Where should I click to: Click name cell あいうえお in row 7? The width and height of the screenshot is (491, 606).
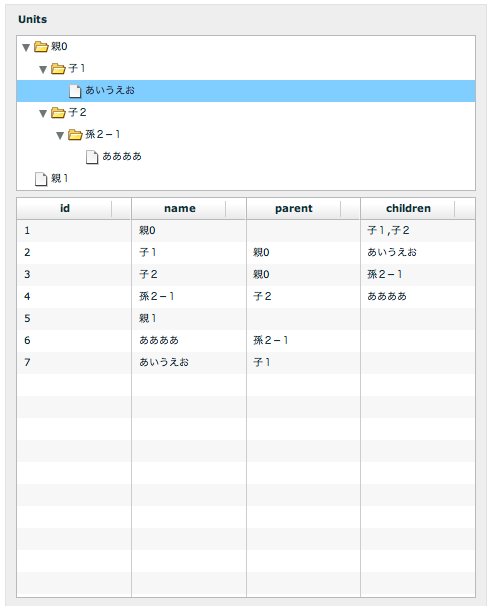(x=189, y=363)
